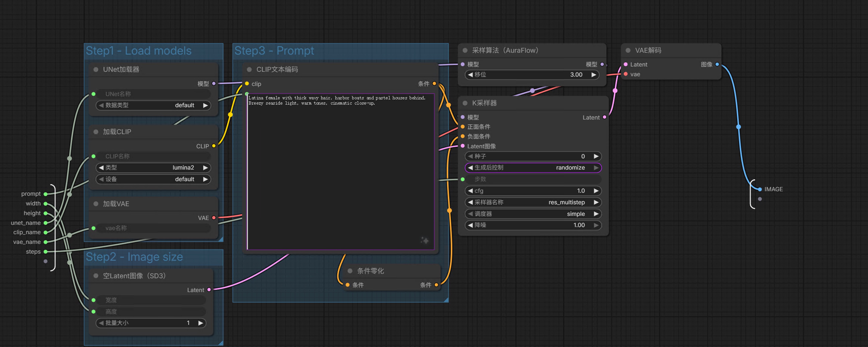Click the VAE output socket on 加载VAE
Viewport: 868px width, 347px height.
click(214, 218)
